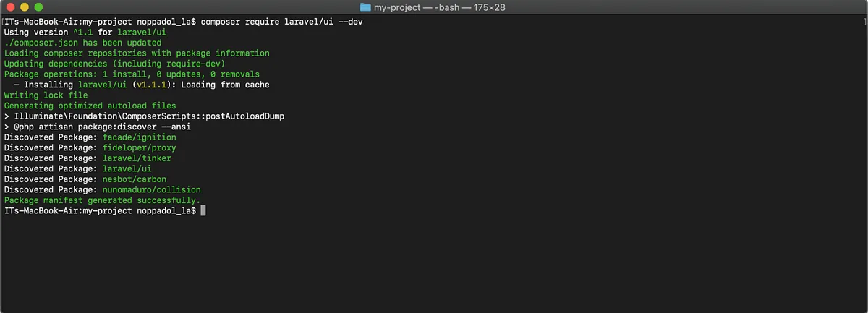This screenshot has width=868, height=313.
Task: Click the './composer.json has been updated' line
Action: (x=82, y=43)
